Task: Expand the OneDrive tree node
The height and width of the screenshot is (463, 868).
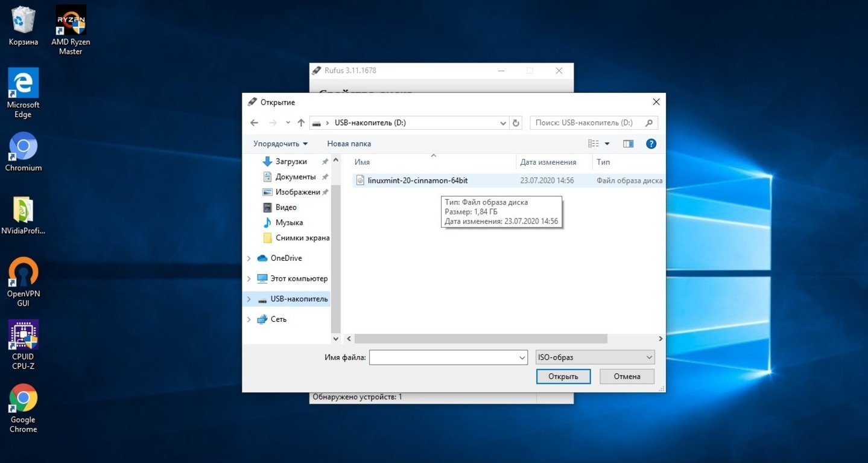Action: click(249, 258)
